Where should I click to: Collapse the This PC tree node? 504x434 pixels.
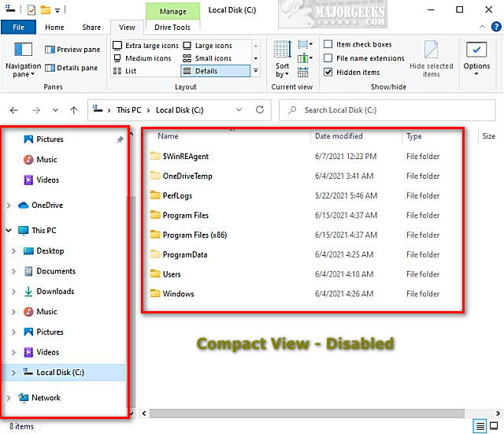coord(9,230)
